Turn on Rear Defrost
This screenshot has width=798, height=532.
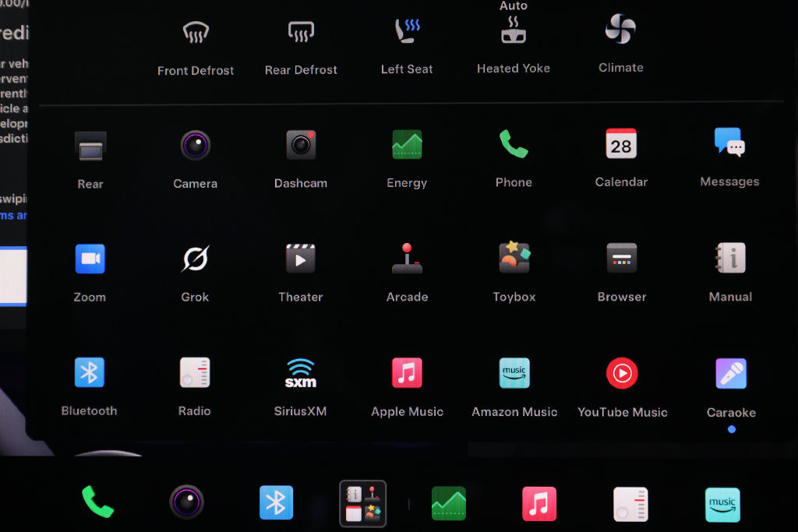tap(301, 33)
